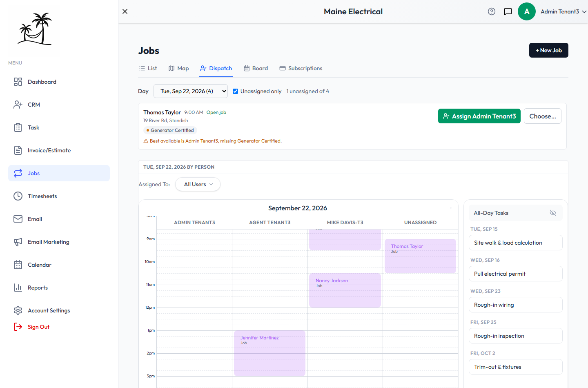Screen dimensions: 588x388
Task: Open the Subscriptions tab
Action: [x=301, y=68]
